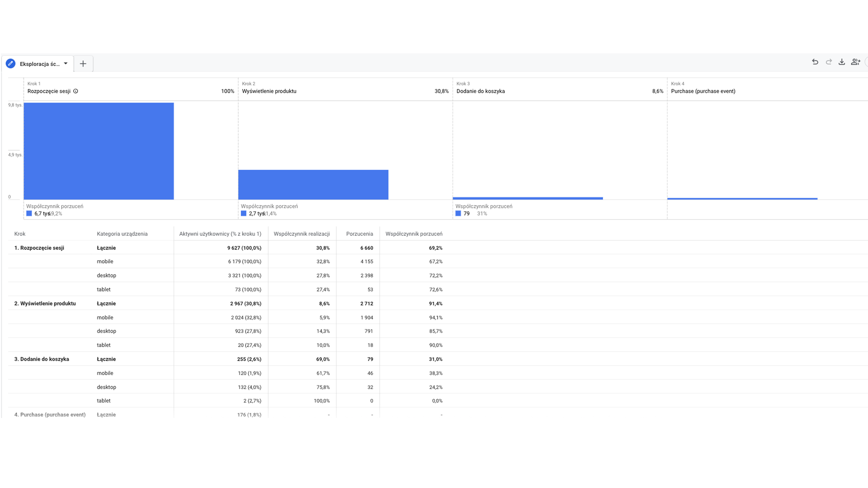Click info icon beside Rozpoczęcie sesji

(x=75, y=91)
